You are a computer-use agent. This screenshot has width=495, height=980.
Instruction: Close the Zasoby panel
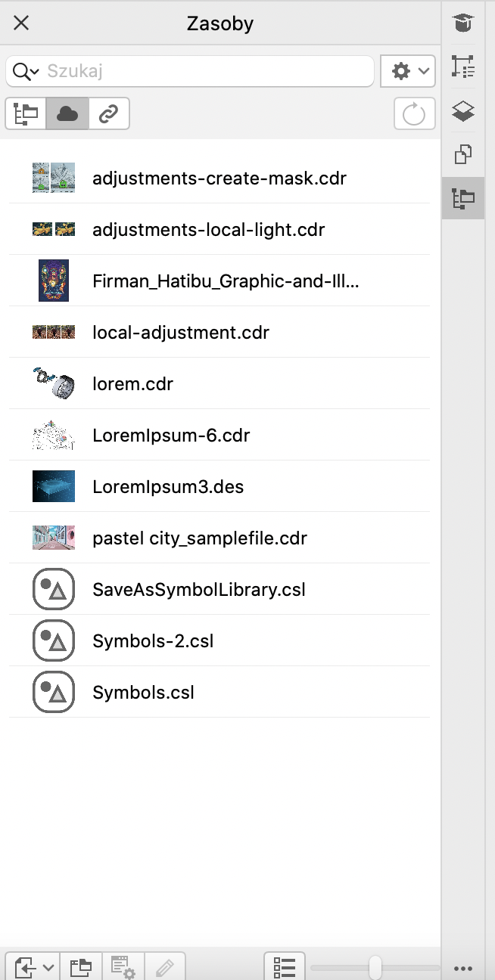pyautogui.click(x=21, y=23)
